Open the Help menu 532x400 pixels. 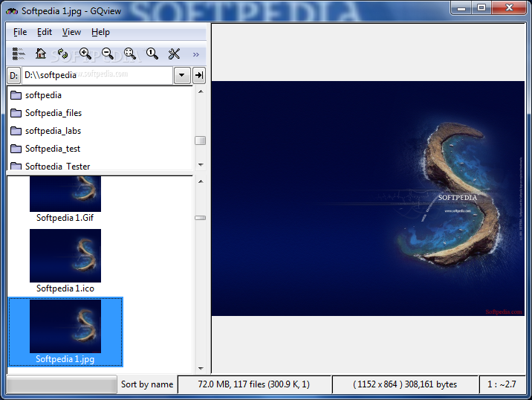[100, 32]
